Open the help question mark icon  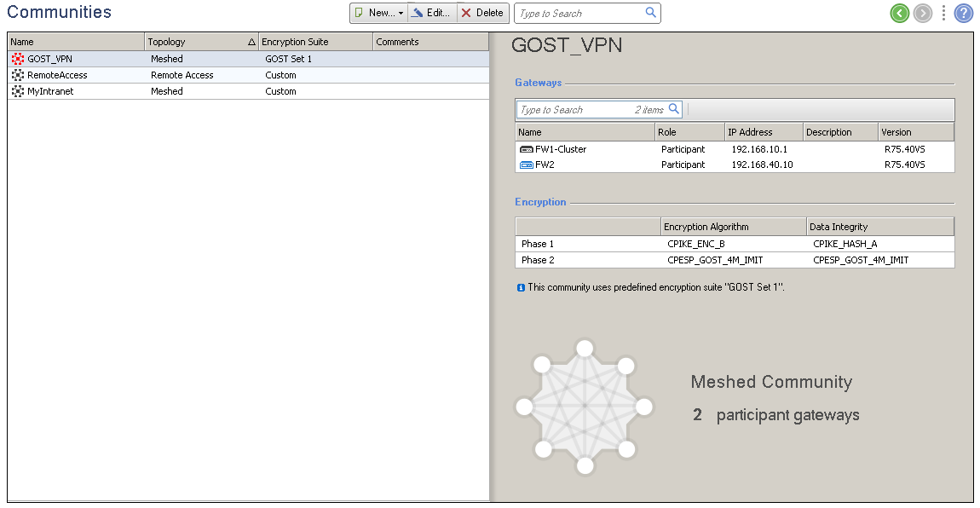964,13
